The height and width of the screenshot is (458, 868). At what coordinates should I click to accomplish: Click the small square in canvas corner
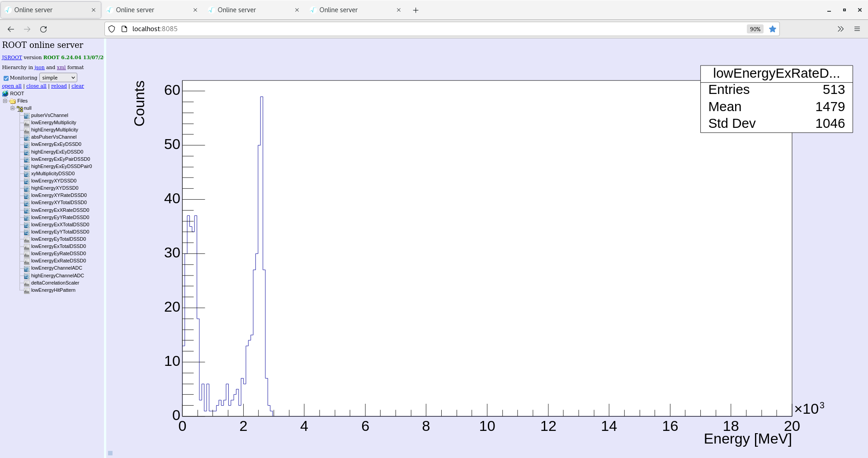110,453
